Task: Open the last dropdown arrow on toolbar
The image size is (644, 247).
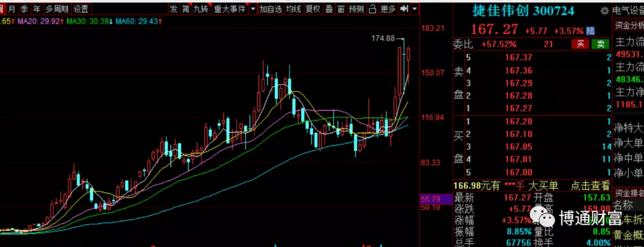Action: (x=414, y=8)
